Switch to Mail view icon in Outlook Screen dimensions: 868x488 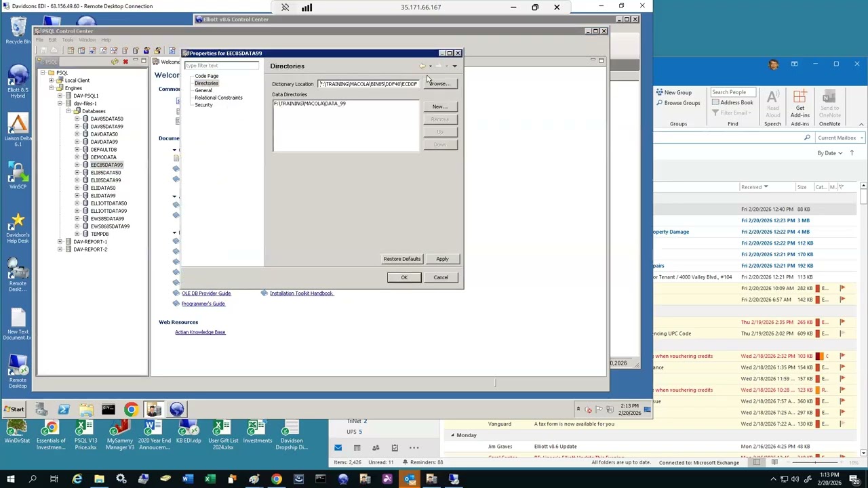point(338,447)
